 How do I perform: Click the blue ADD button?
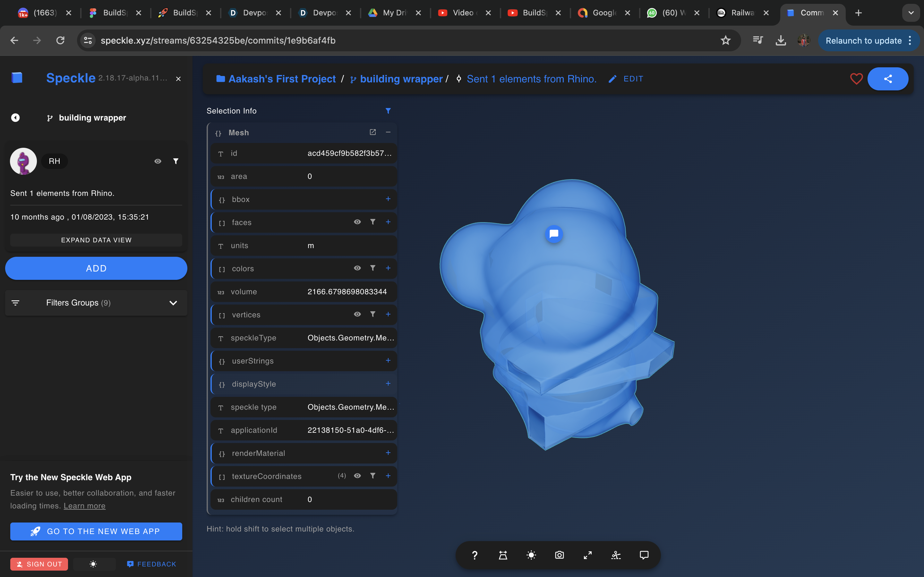click(x=96, y=268)
